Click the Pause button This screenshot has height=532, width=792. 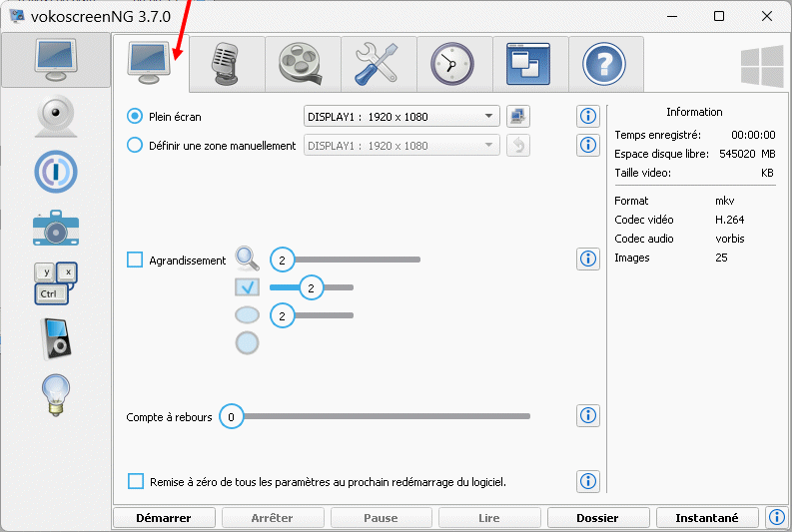point(382,518)
